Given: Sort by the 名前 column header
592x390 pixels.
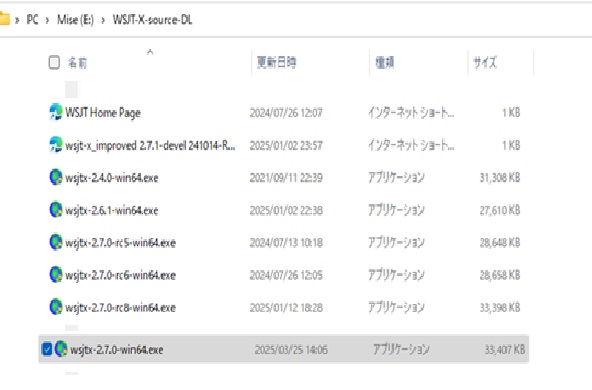Looking at the screenshot, I should 77,62.
